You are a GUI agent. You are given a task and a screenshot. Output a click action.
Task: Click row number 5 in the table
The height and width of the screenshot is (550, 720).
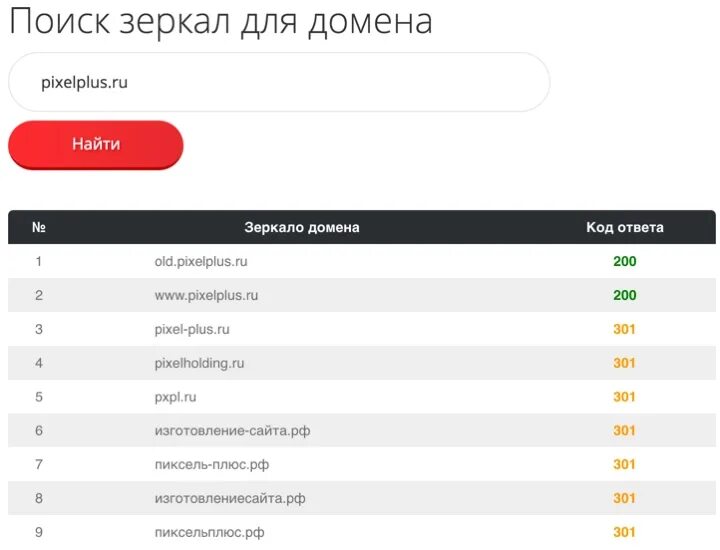tap(39, 397)
